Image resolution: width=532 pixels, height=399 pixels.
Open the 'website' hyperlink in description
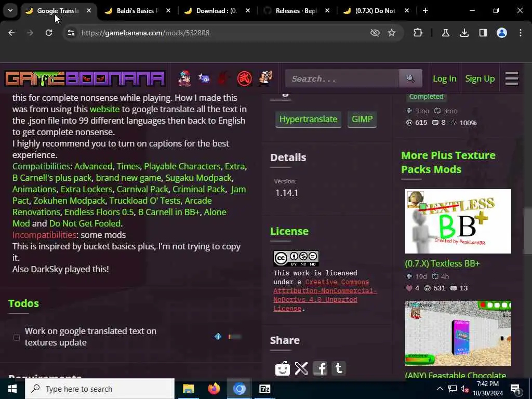[x=104, y=109]
